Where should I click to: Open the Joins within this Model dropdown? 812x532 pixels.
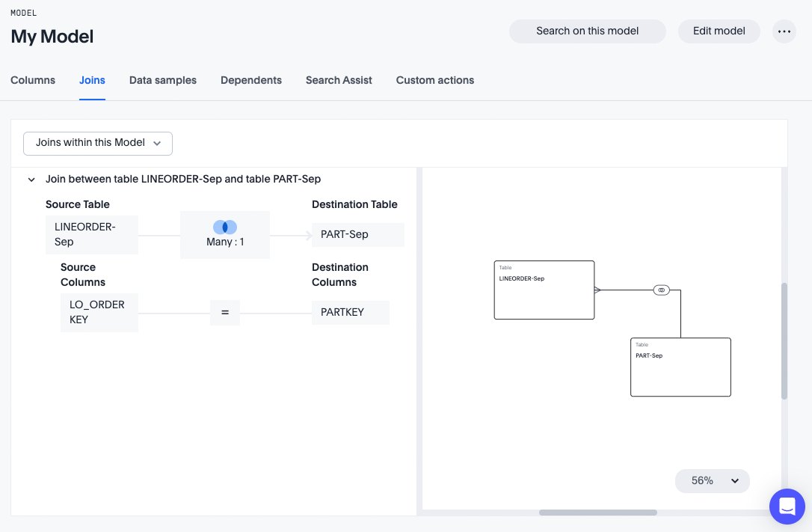[98, 143]
